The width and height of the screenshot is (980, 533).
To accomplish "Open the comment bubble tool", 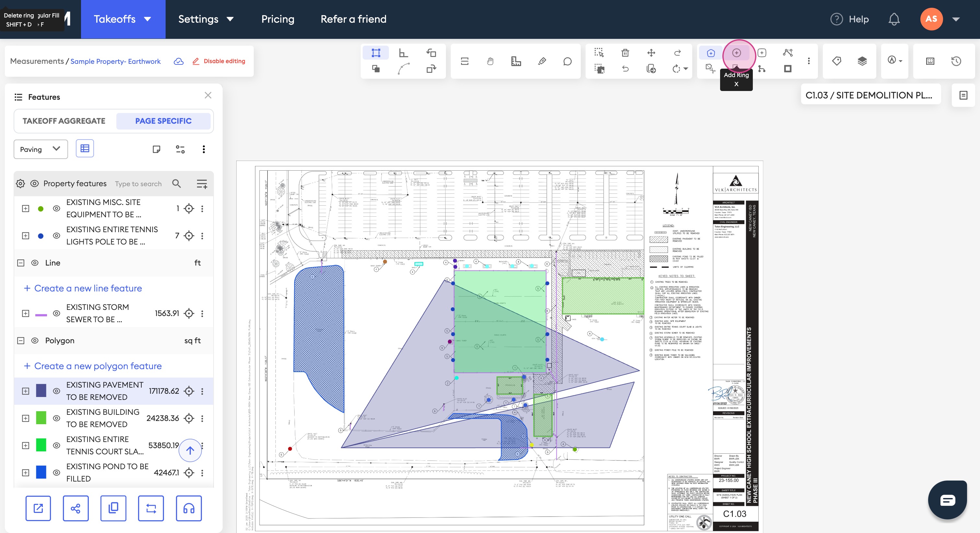I will pos(567,61).
